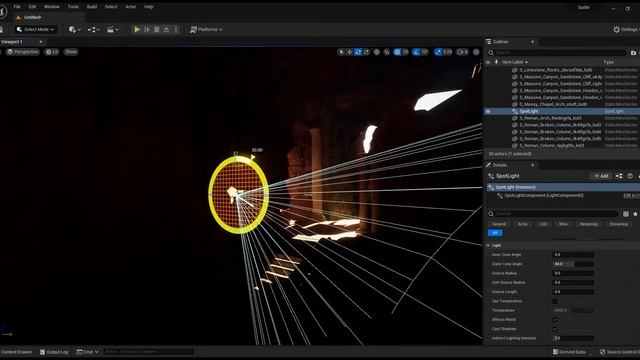Click the viewport layout maximize icon

pyautogui.click(x=476, y=52)
